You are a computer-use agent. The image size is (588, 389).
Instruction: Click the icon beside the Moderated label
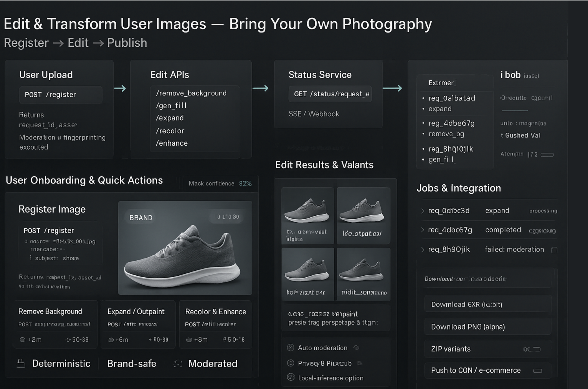pos(178,363)
